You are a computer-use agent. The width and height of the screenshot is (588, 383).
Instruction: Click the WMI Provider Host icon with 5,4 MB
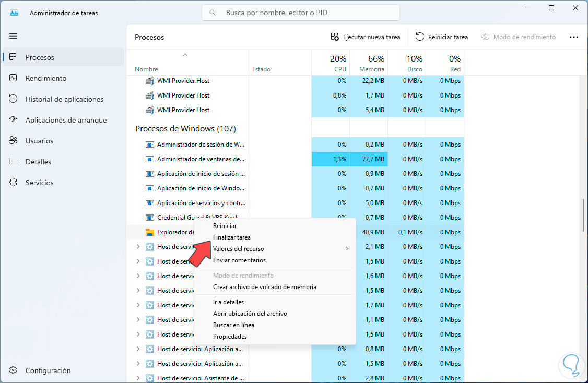click(x=150, y=110)
